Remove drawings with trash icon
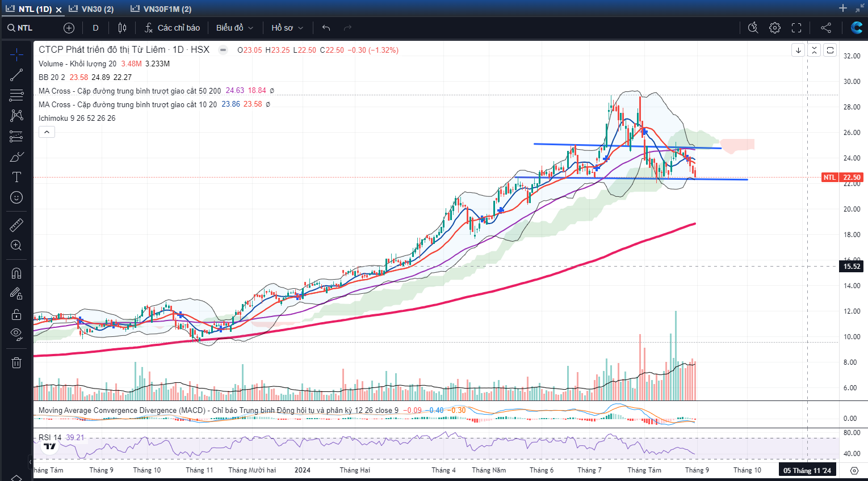The height and width of the screenshot is (481, 868). click(16, 362)
